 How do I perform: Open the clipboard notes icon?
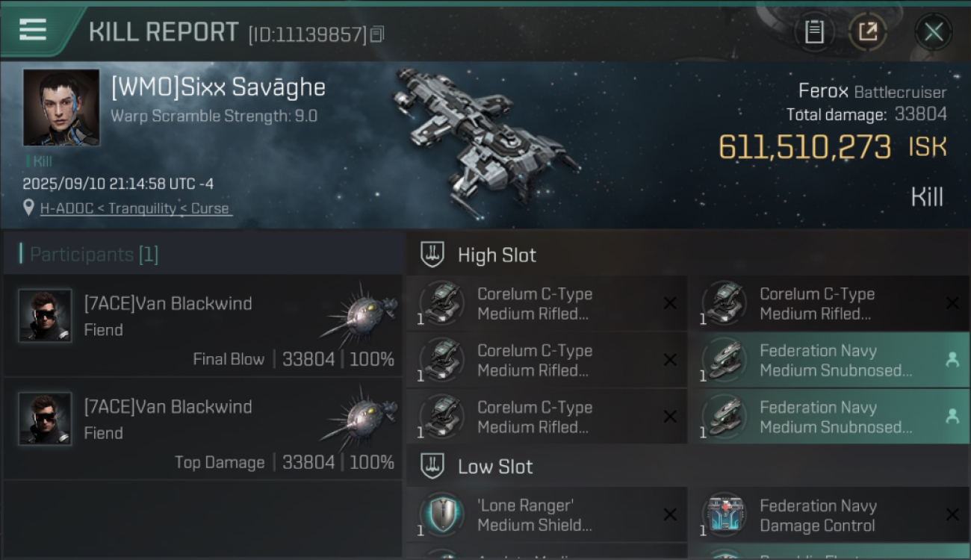[x=814, y=32]
